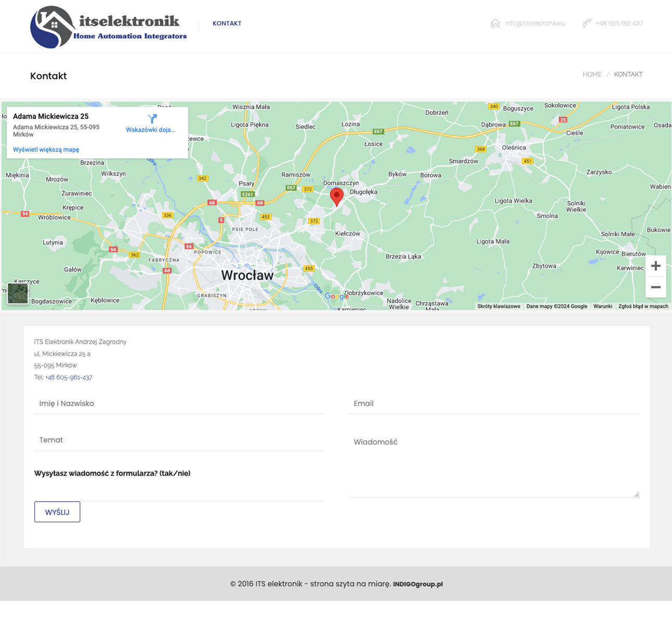Click the +48 605 961 437 header number

click(619, 23)
